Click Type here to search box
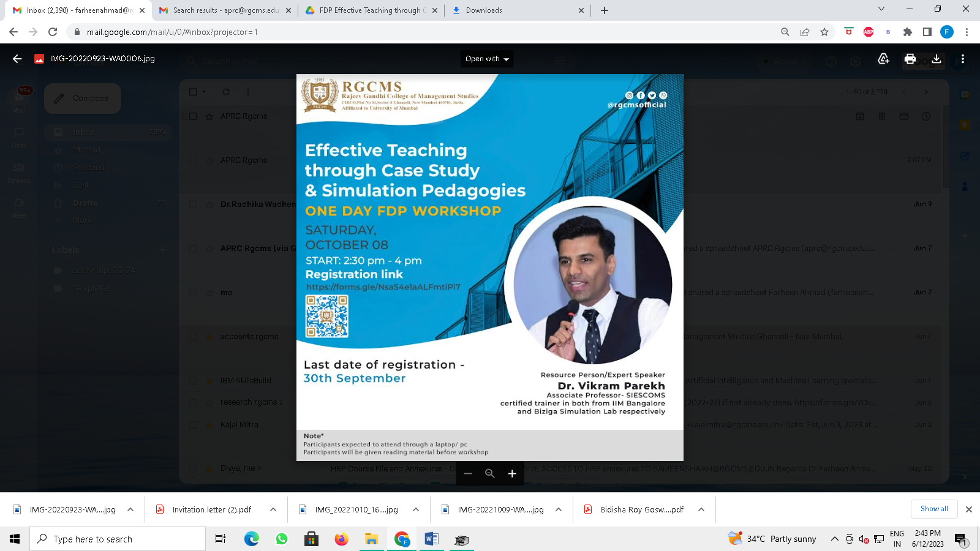This screenshot has width=980, height=551. (118, 539)
